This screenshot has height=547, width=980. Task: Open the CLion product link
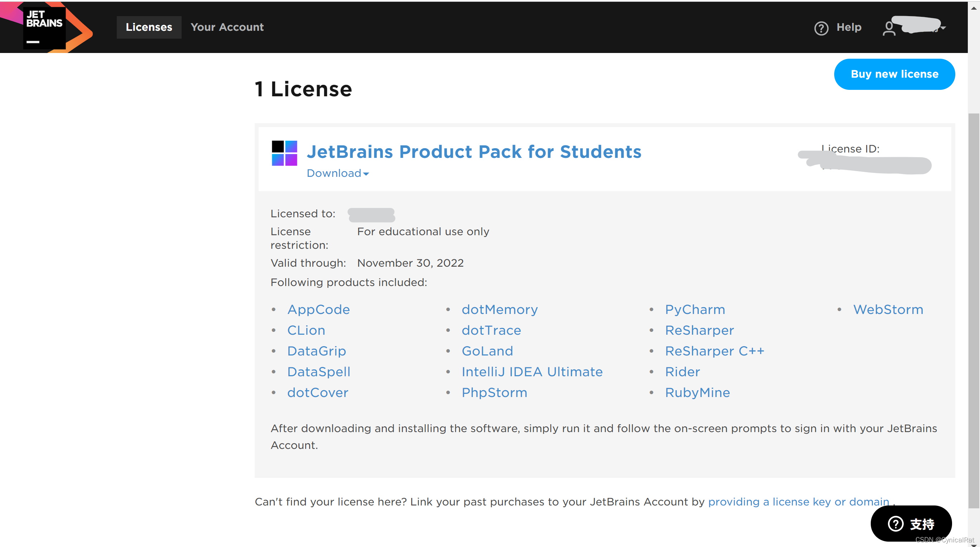(x=306, y=330)
